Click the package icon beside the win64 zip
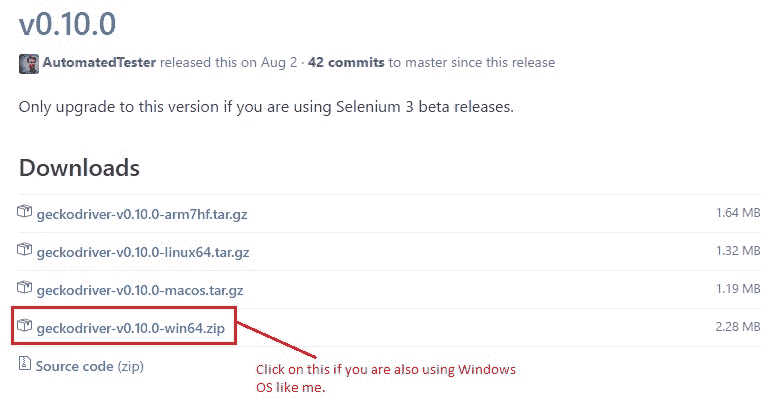 (24, 325)
